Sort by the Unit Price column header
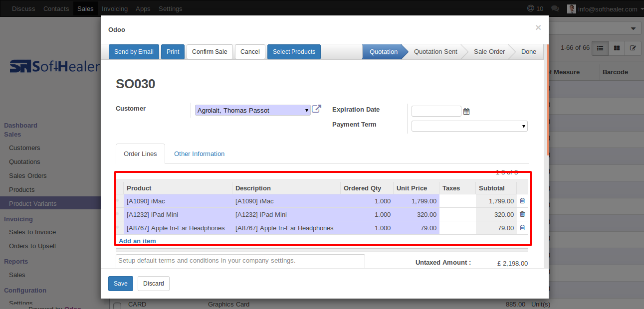The height and width of the screenshot is (309, 644). click(416, 188)
